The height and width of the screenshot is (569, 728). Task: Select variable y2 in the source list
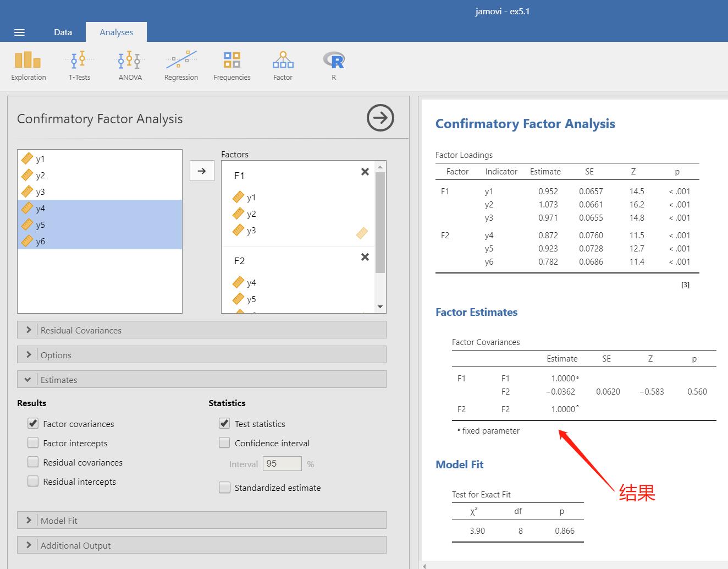pos(100,175)
